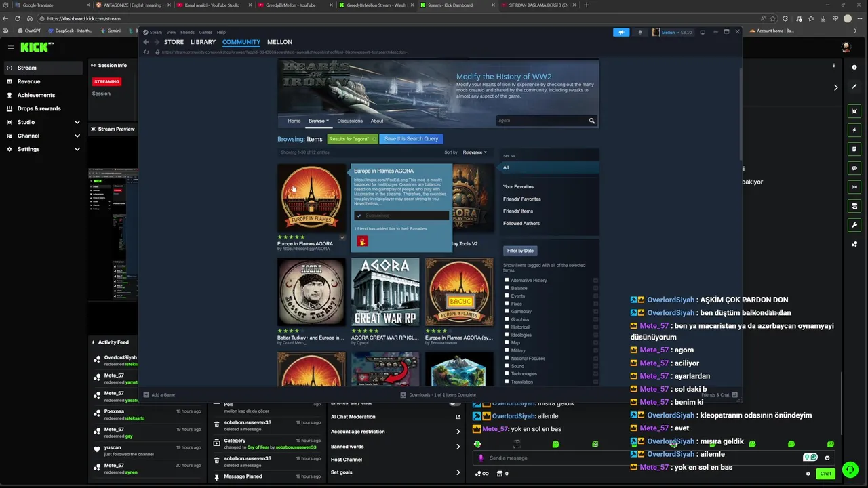Open Europe in Flames AGORA thumbnail
This screenshot has height=488, width=868.
(311, 198)
